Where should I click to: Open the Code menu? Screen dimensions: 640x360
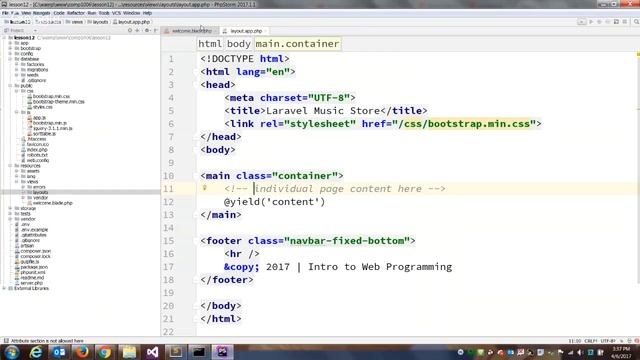[x=59, y=13]
